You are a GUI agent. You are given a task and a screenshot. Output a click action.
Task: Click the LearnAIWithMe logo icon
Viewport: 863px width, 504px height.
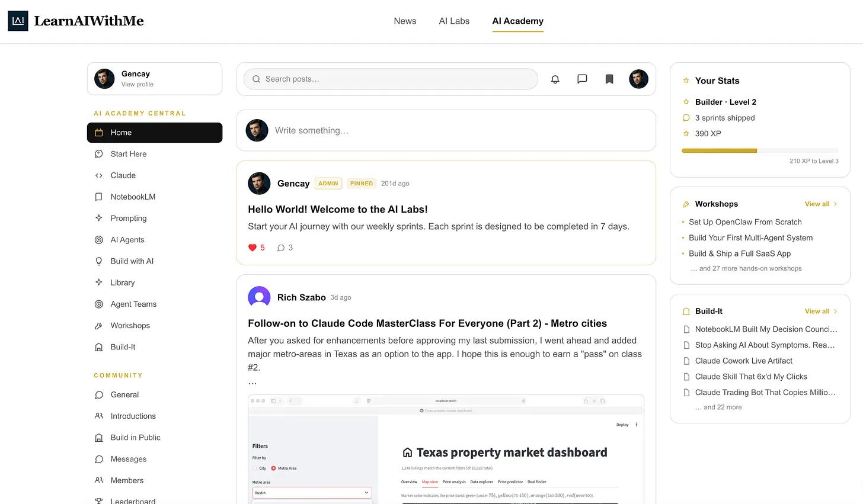coord(18,21)
